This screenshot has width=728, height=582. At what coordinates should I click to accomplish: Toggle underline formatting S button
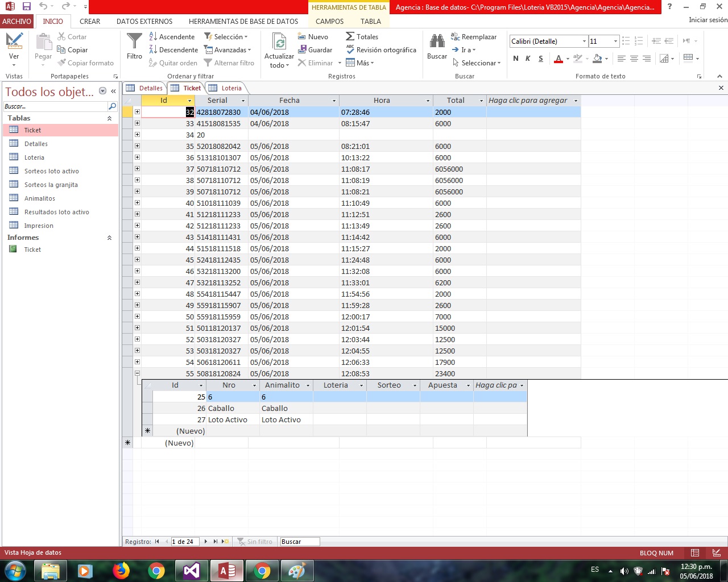[x=540, y=59]
